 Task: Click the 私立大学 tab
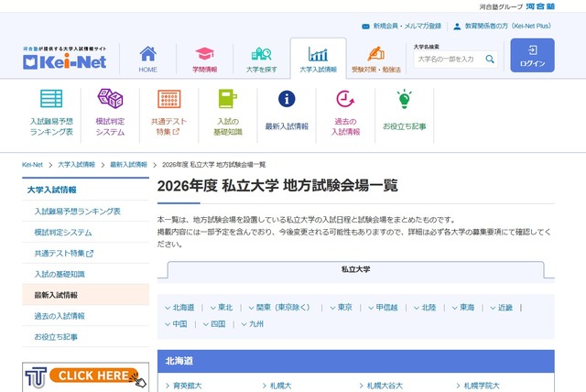coord(355,269)
